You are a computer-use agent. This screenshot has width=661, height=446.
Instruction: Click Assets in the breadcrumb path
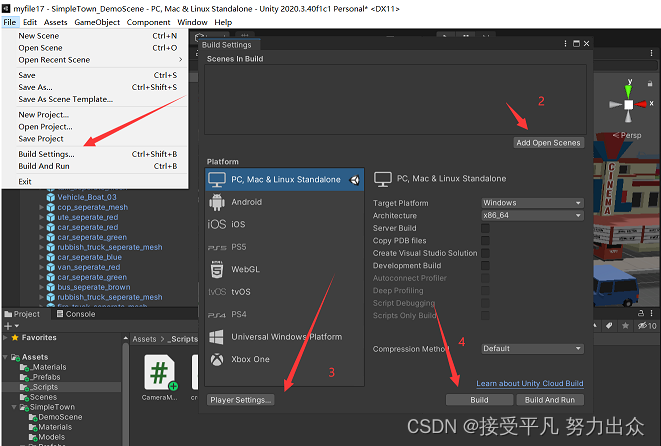click(144, 339)
